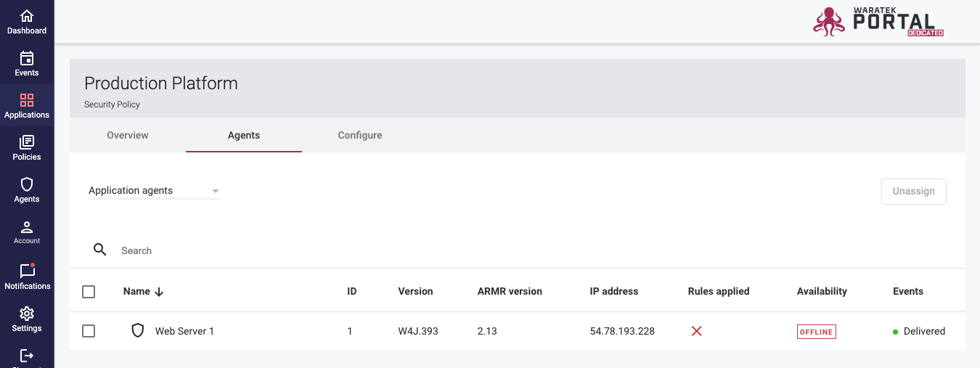
Task: Click the search magnifier icon
Action: [x=100, y=250]
